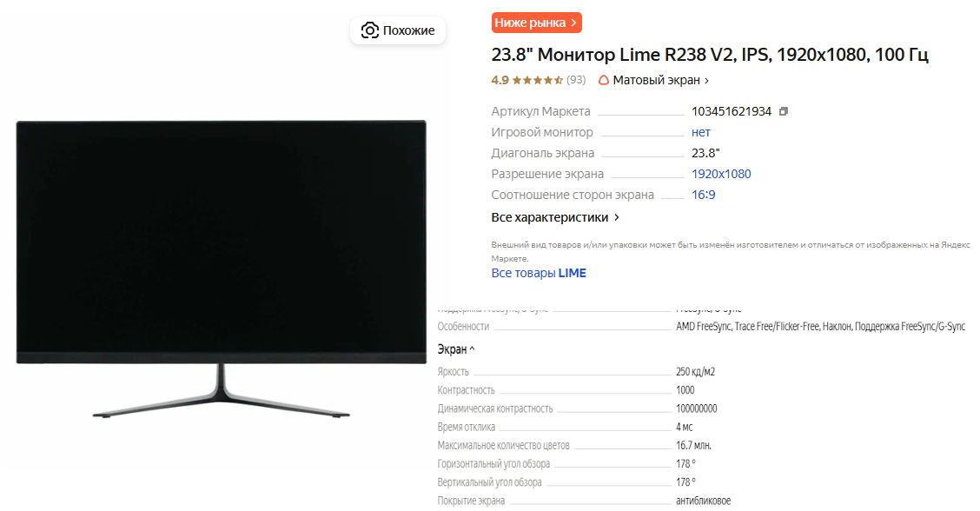Click the антибликовое screen coating value
980x511 pixels.
pyautogui.click(x=703, y=501)
